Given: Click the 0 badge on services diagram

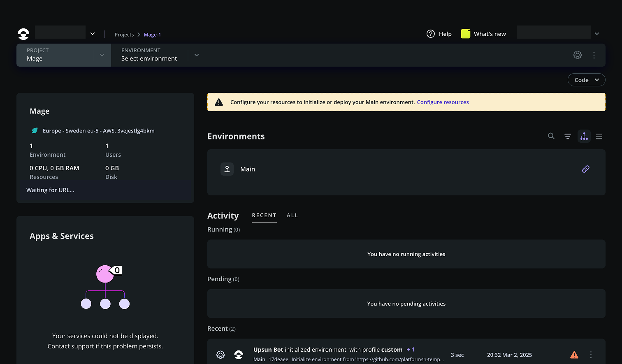Looking at the screenshot, I should click(x=117, y=270).
